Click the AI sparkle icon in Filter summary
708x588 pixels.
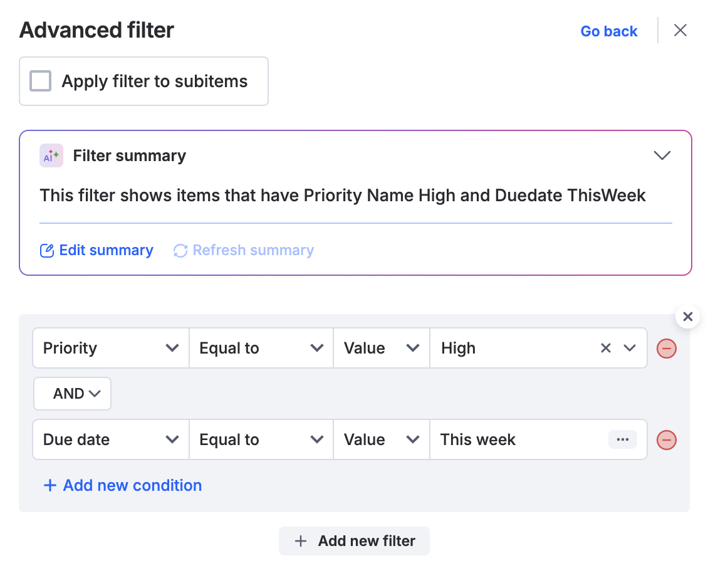click(x=51, y=155)
